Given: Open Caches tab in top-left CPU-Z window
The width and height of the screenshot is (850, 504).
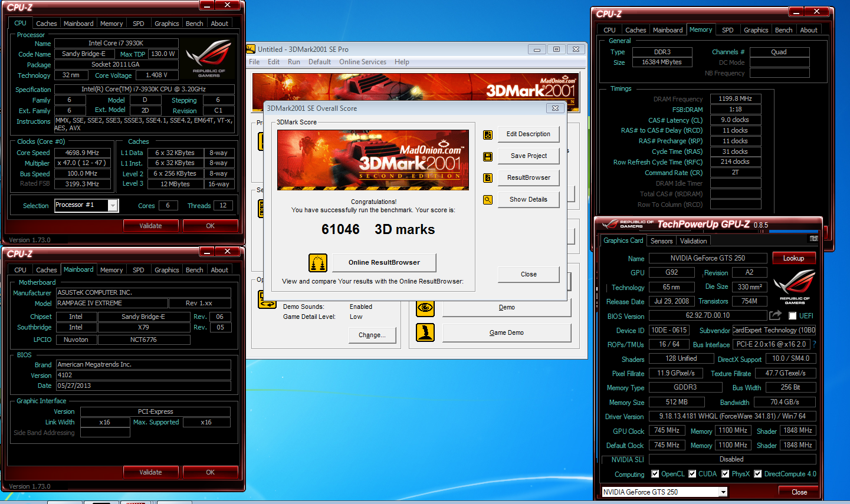Looking at the screenshot, I should 47,24.
